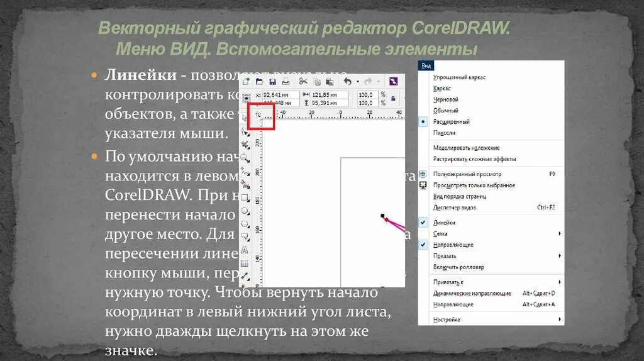Click the Просмотреть только выбранное icon
644x361 pixels.
pos(423,186)
